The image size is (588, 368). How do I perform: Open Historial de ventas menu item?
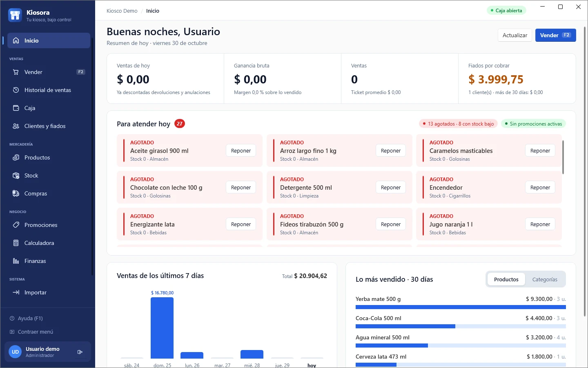[x=49, y=90]
